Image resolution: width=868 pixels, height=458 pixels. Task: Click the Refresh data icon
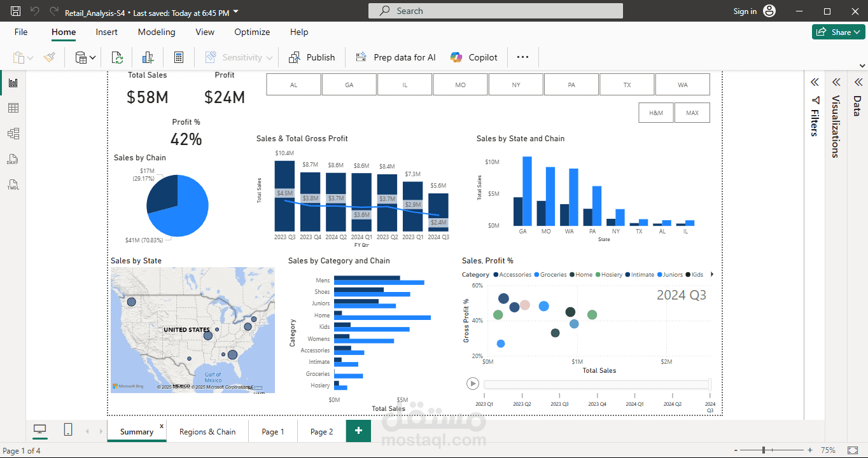tap(117, 57)
